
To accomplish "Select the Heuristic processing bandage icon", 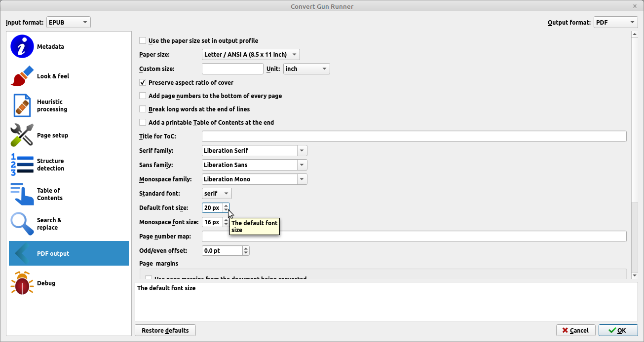I will pos(22,106).
